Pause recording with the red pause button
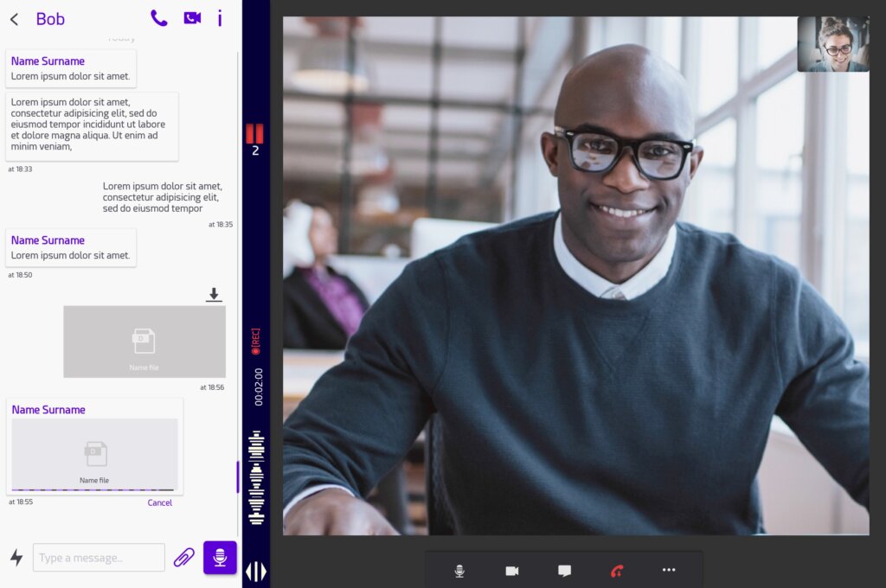Viewport: 886px width, 588px height. click(x=254, y=133)
